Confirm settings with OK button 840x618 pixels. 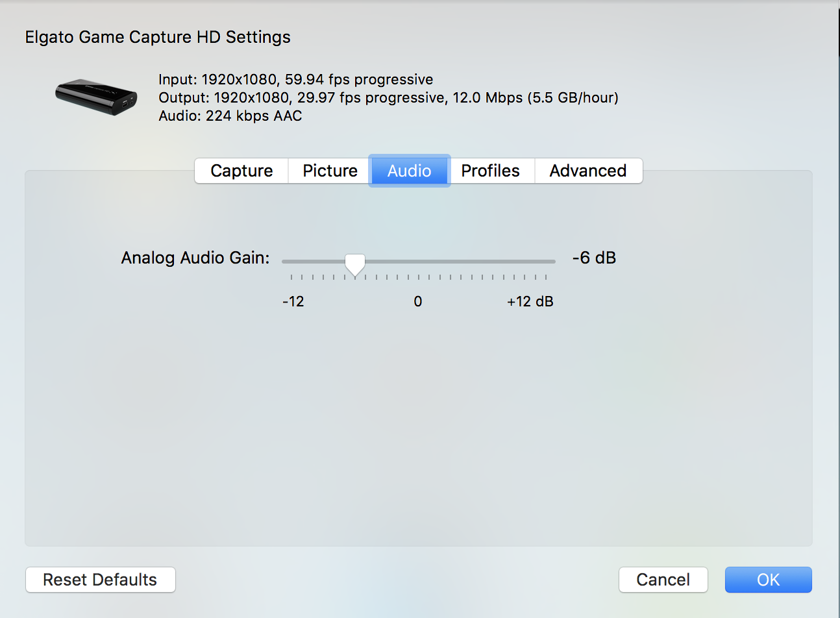point(768,579)
